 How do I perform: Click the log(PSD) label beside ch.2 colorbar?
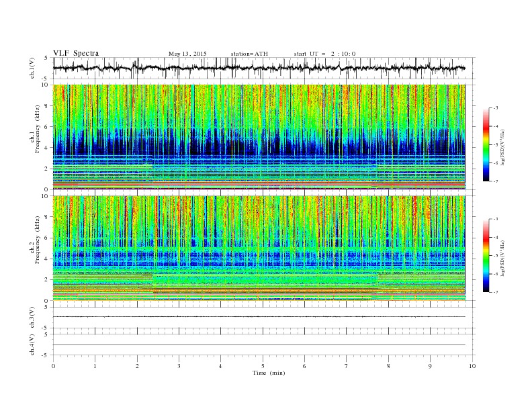pyautogui.click(x=502, y=259)
